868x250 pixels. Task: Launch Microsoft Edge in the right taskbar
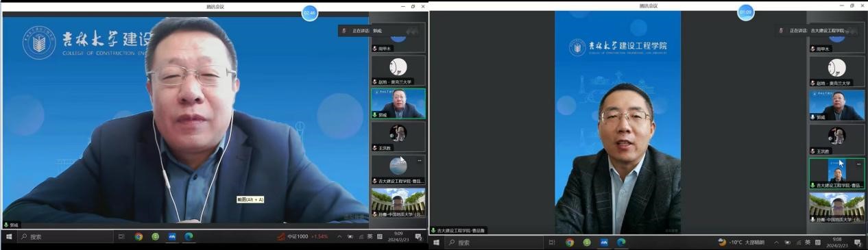click(x=621, y=242)
